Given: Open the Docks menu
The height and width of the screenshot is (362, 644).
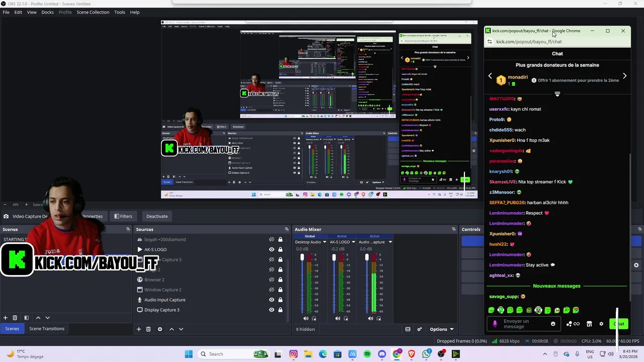Looking at the screenshot, I should (47, 12).
